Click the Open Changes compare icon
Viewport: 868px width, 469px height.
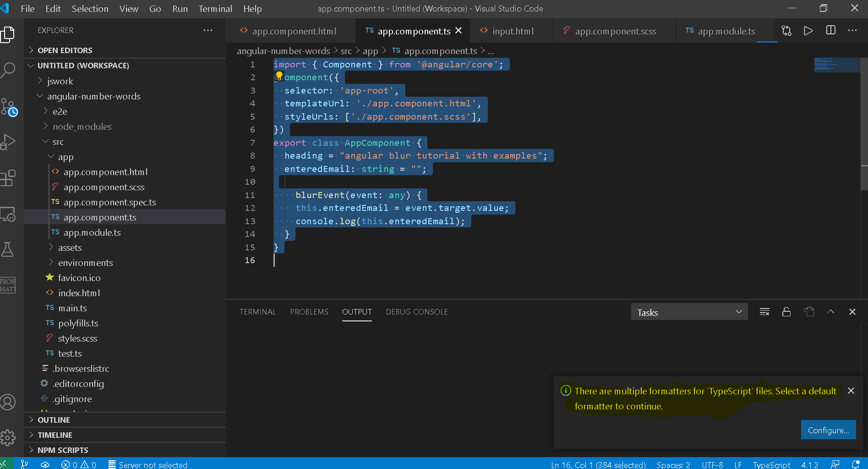[x=786, y=31]
